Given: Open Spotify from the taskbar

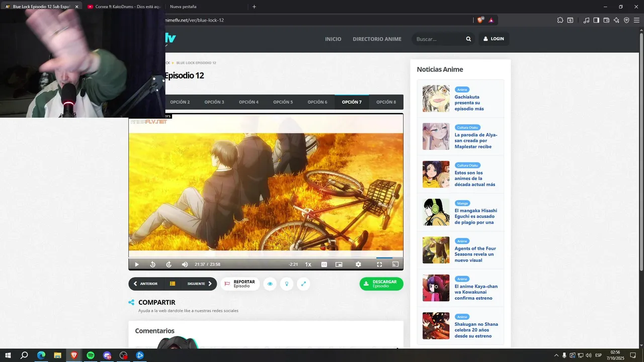Looking at the screenshot, I should point(91,355).
